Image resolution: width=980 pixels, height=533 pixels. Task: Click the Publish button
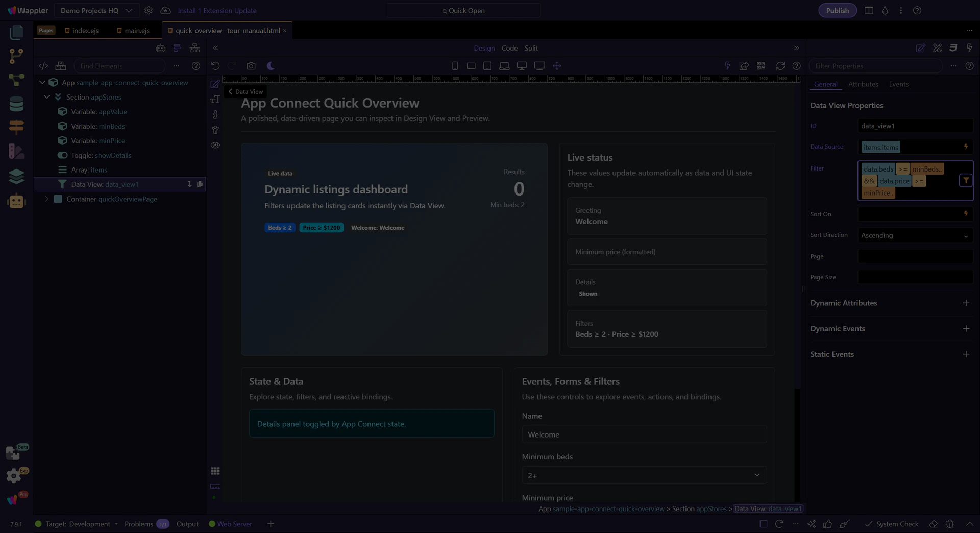(837, 10)
